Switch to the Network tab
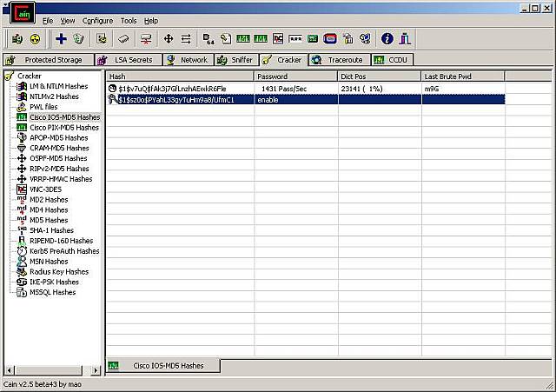The image size is (556, 392). (x=189, y=60)
